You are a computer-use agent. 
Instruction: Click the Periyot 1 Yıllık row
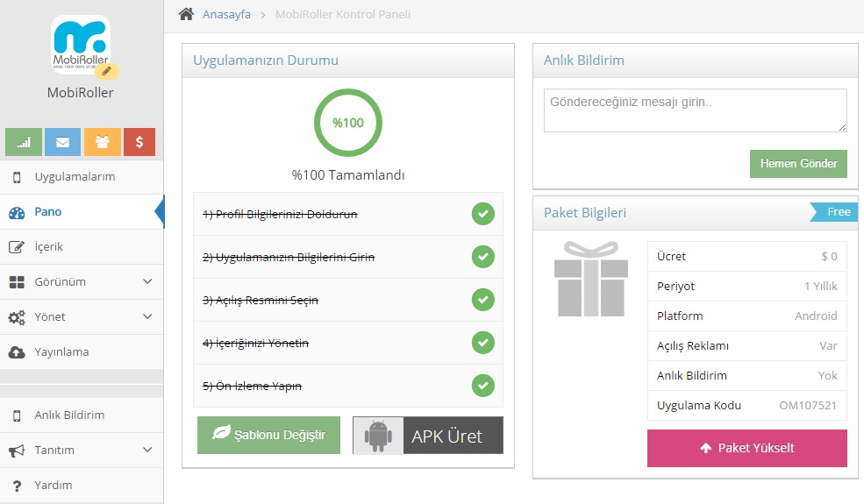[x=747, y=287]
